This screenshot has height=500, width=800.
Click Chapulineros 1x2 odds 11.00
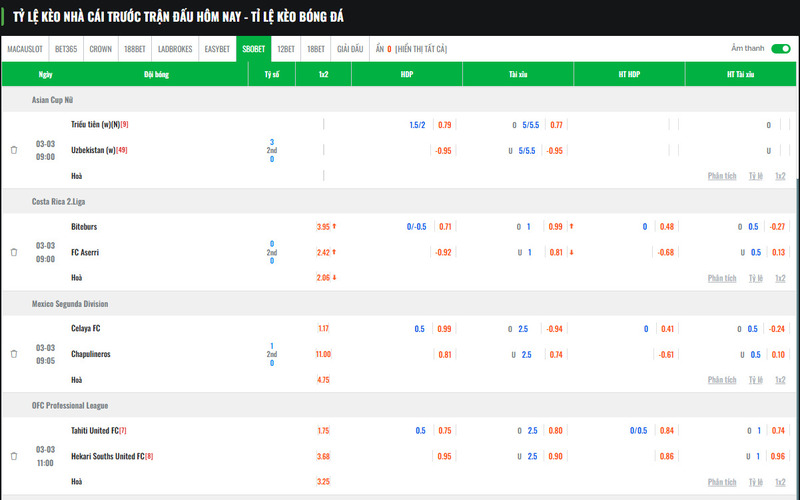[323, 354]
